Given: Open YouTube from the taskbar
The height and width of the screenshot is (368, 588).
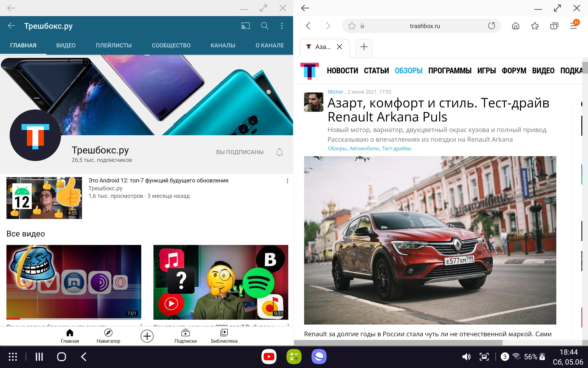Looking at the screenshot, I should click(x=269, y=356).
